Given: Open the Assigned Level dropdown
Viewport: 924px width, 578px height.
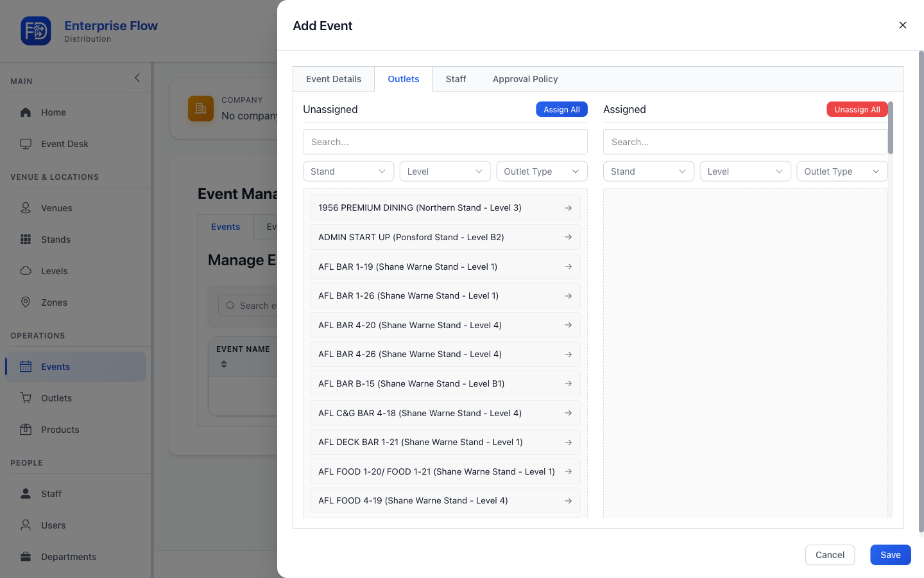Looking at the screenshot, I should [x=746, y=171].
